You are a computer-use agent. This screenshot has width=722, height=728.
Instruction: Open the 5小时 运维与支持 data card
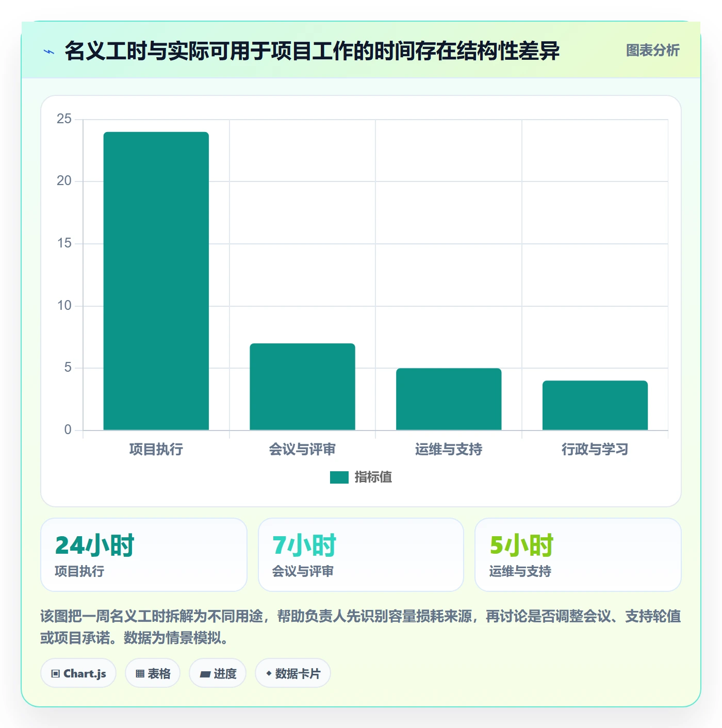pos(578,555)
